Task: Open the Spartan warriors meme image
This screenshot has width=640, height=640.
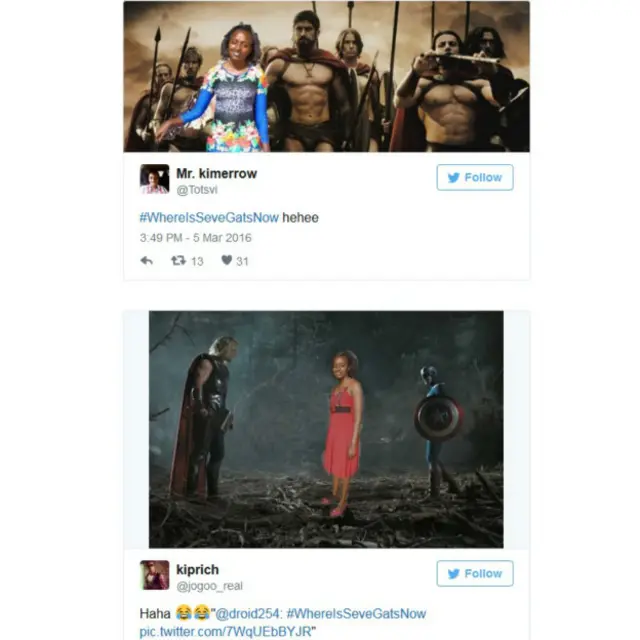Action: click(327, 76)
